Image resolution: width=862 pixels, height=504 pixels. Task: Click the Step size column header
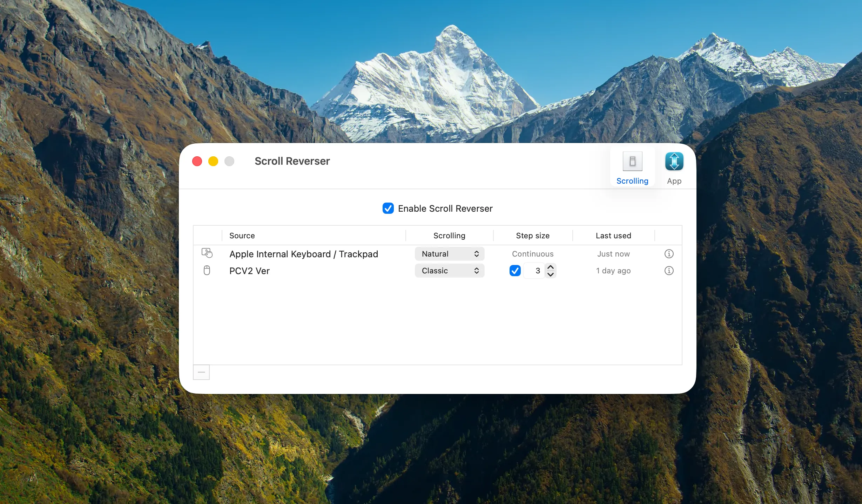[x=533, y=236]
